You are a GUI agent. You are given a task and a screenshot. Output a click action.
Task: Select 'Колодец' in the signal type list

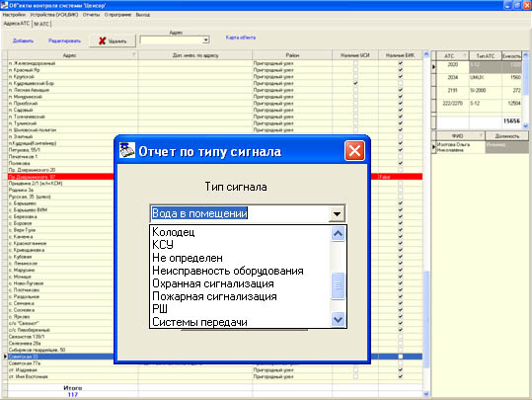(x=174, y=232)
